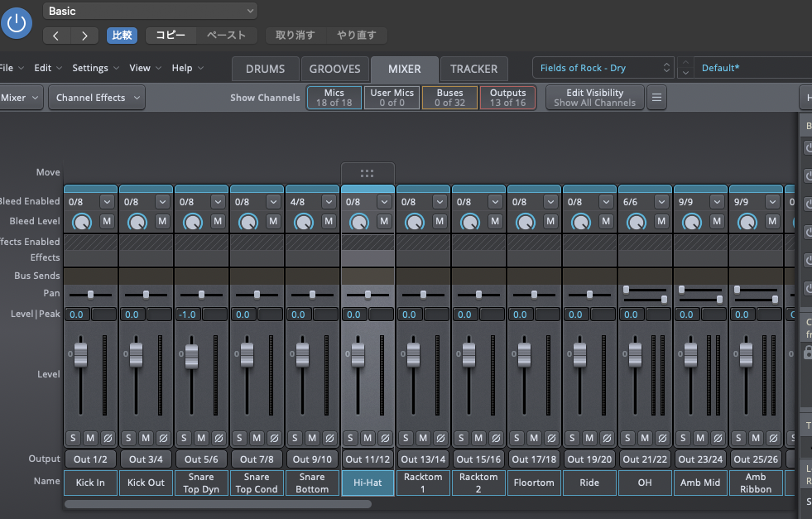Screen dimensions: 812x519
Task: Click the plugin power bypass icon
Action: click(17, 22)
